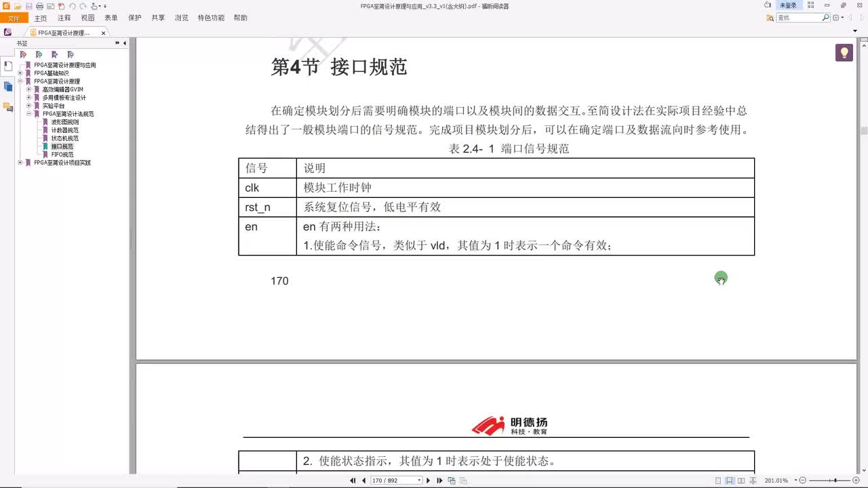Select the 接口规范 bookmark
The width and height of the screenshot is (868, 488).
coord(62,146)
